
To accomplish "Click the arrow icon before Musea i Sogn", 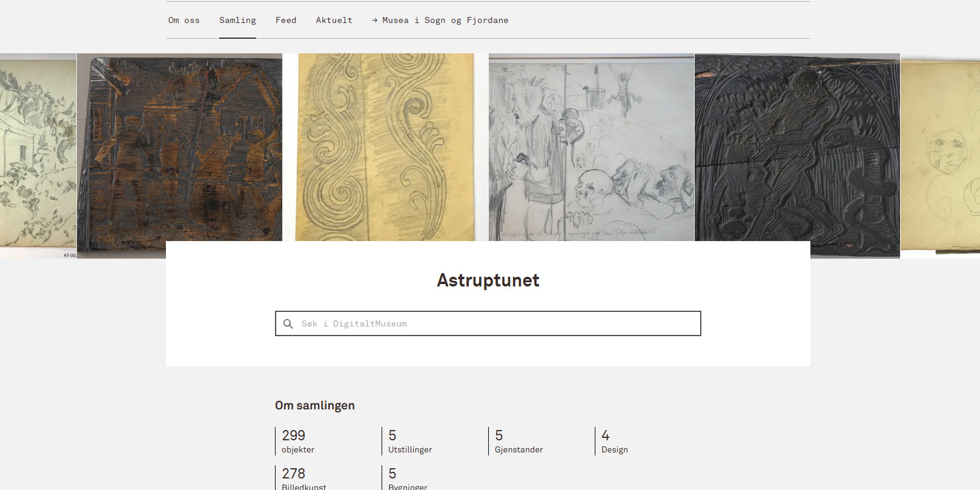I will tap(375, 21).
